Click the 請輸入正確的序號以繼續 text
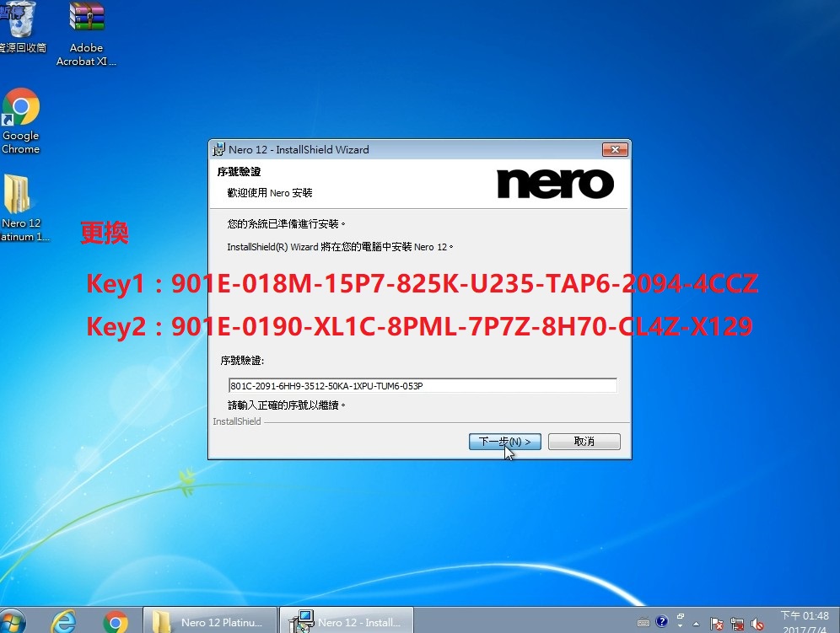 286,405
